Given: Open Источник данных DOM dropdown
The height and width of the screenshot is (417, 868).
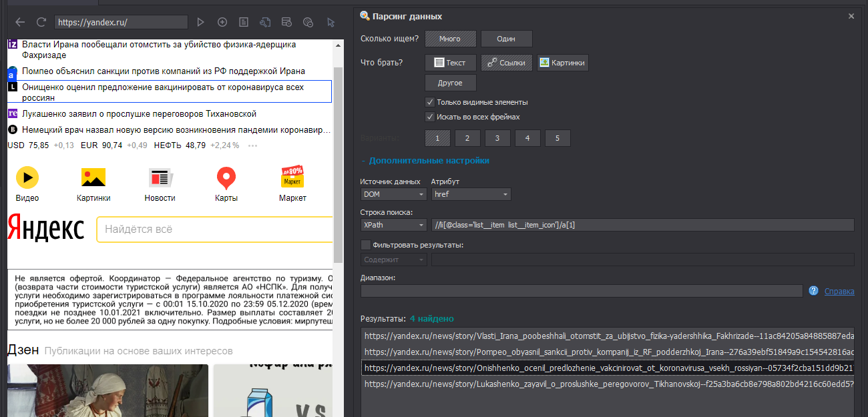Looking at the screenshot, I should pyautogui.click(x=393, y=194).
